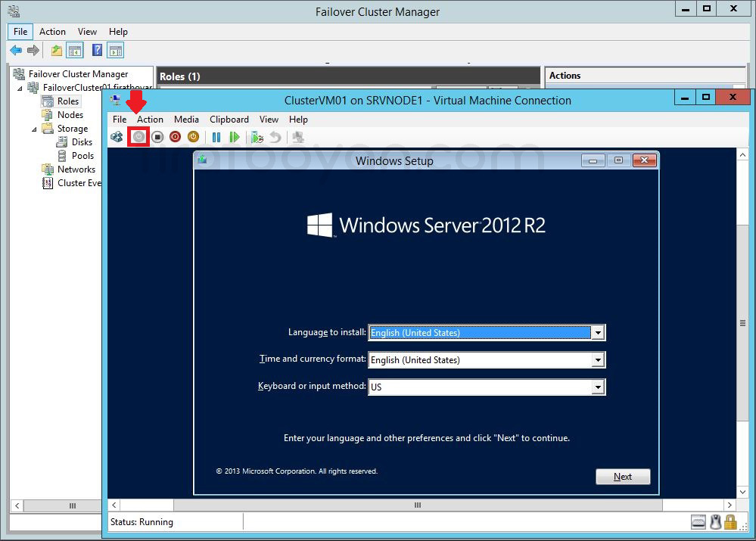Open the Clipboard menu
The image size is (756, 541).
pyautogui.click(x=229, y=119)
